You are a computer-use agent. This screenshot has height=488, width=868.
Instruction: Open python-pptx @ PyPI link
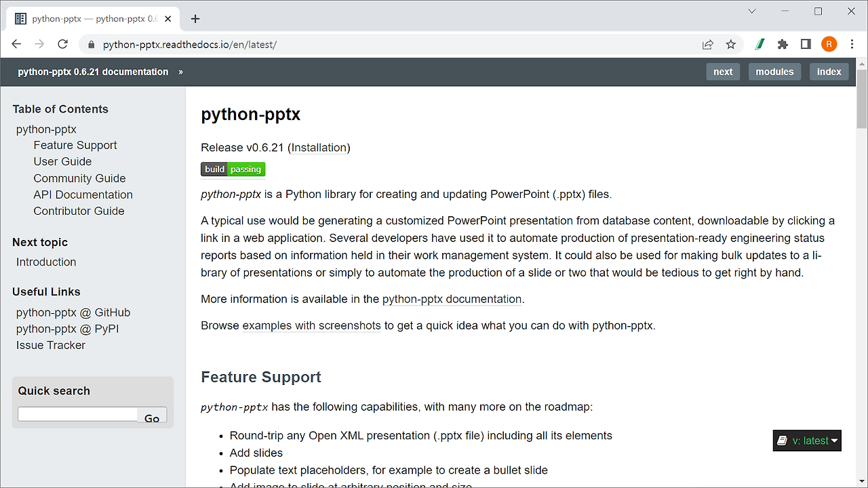point(68,329)
